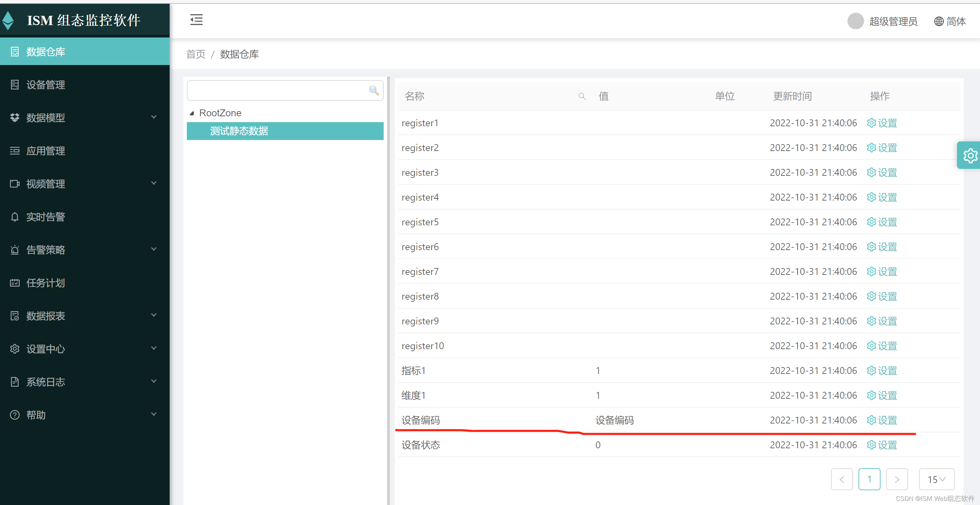Click the 应用管理 sidebar icon
The height and width of the screenshot is (505, 980).
tap(14, 151)
